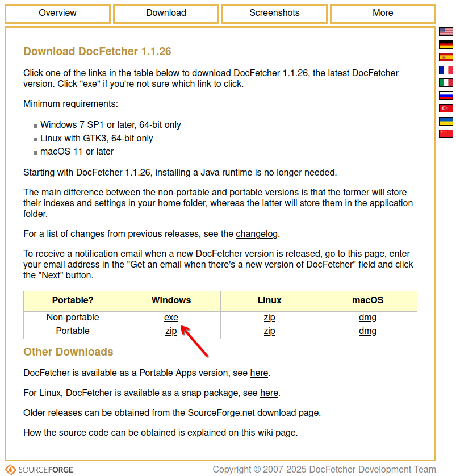Click the Ukrainian flag icon
The image size is (456, 476).
pos(446,121)
